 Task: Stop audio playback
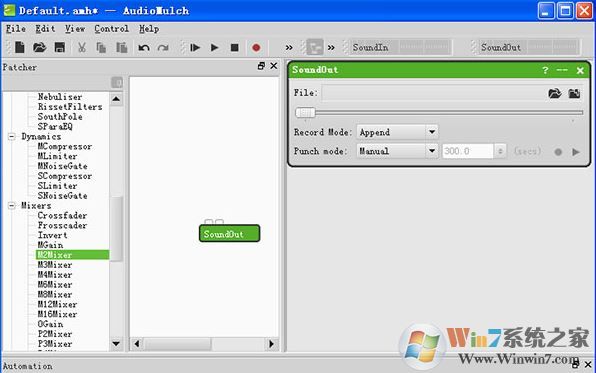coord(235,48)
